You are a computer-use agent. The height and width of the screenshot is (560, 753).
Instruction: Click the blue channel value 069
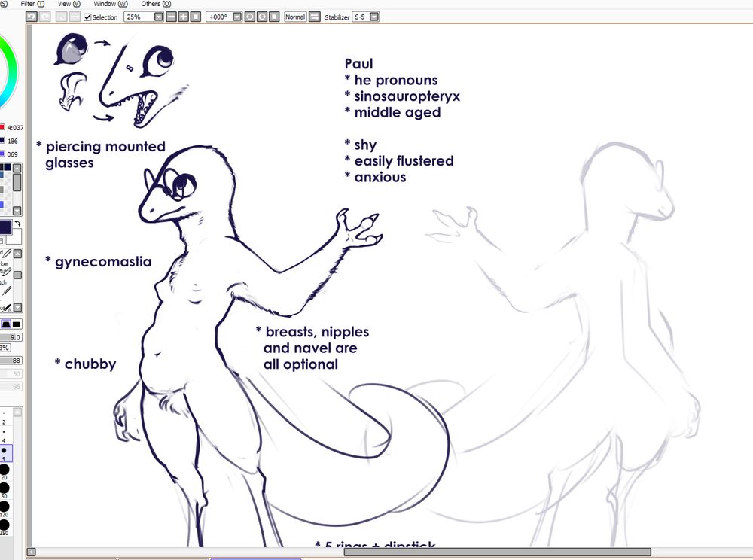point(13,154)
